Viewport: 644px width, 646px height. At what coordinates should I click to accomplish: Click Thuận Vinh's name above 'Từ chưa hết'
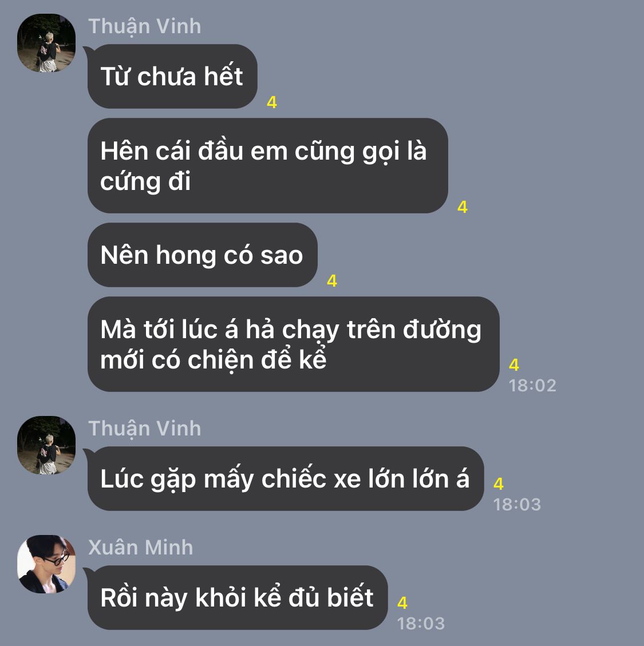(145, 26)
